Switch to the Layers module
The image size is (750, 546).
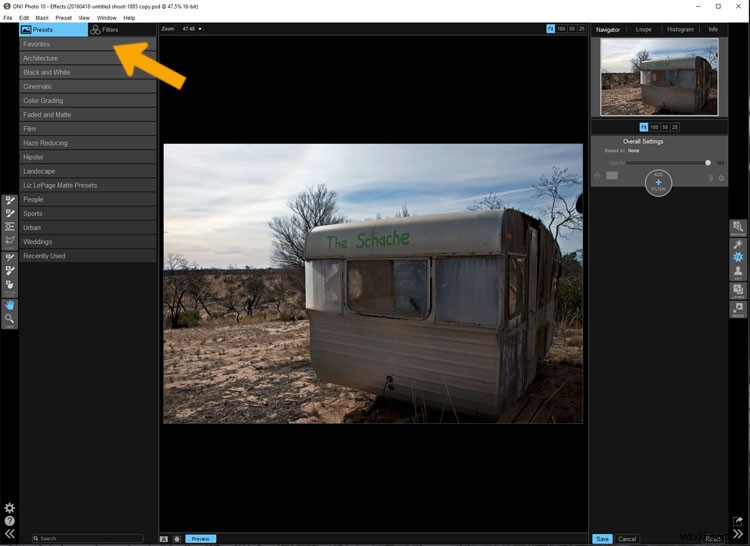738,290
